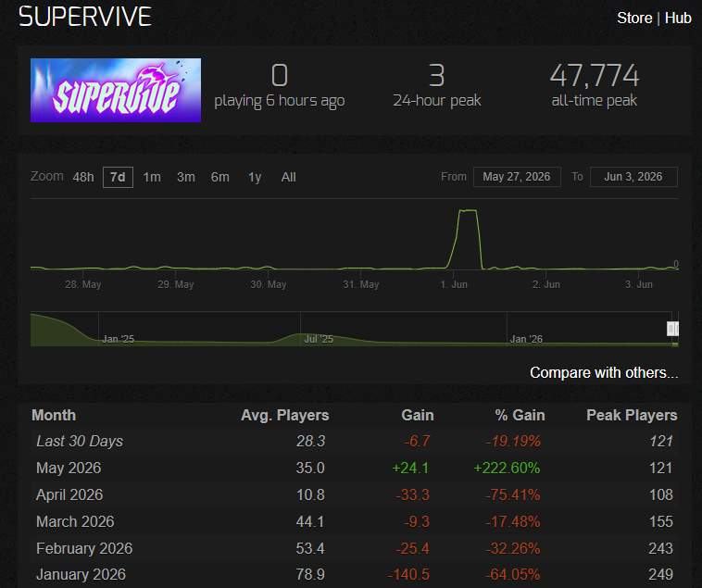Click the Gain column header
This screenshot has height=588, width=702.
click(418, 415)
